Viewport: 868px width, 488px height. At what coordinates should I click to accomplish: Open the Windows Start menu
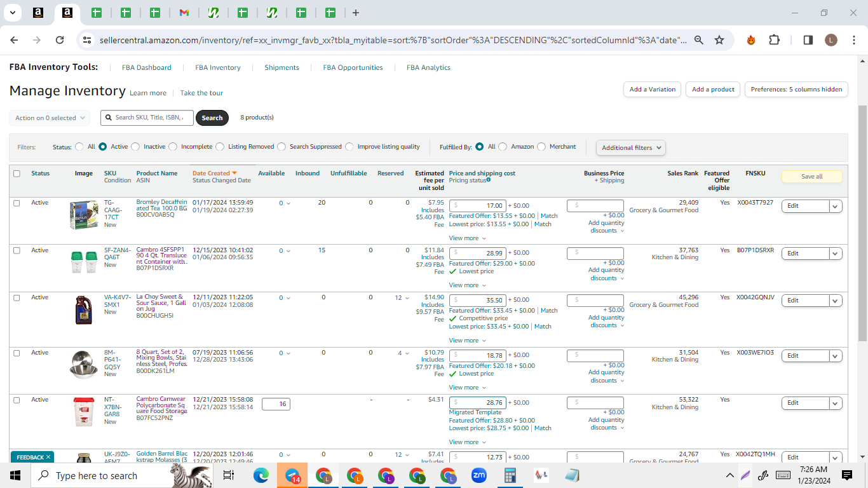15,475
